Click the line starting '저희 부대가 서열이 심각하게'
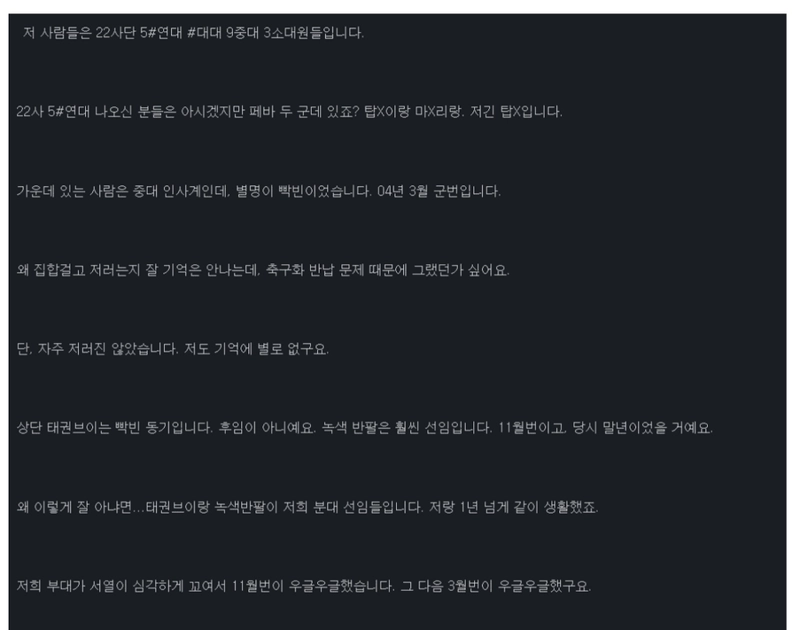This screenshot has width=800, height=630. (304, 586)
